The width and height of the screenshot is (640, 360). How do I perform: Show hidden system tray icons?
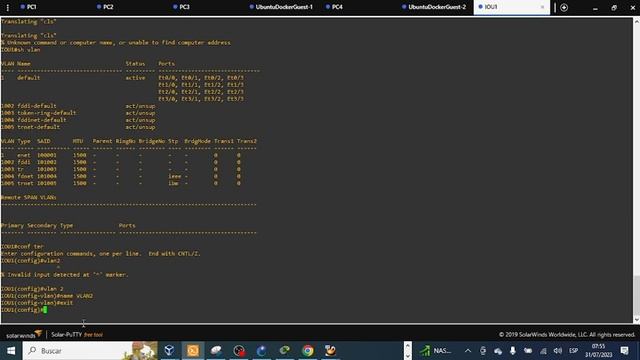tap(468, 351)
